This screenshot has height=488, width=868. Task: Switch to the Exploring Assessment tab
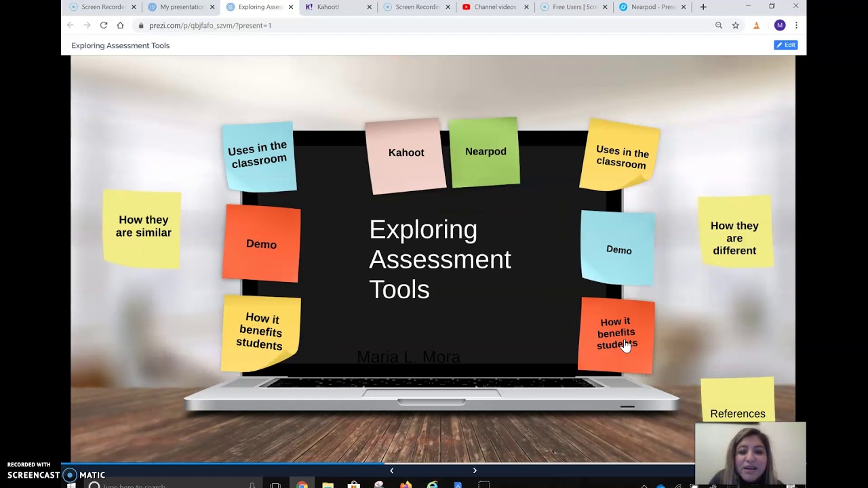click(x=260, y=7)
